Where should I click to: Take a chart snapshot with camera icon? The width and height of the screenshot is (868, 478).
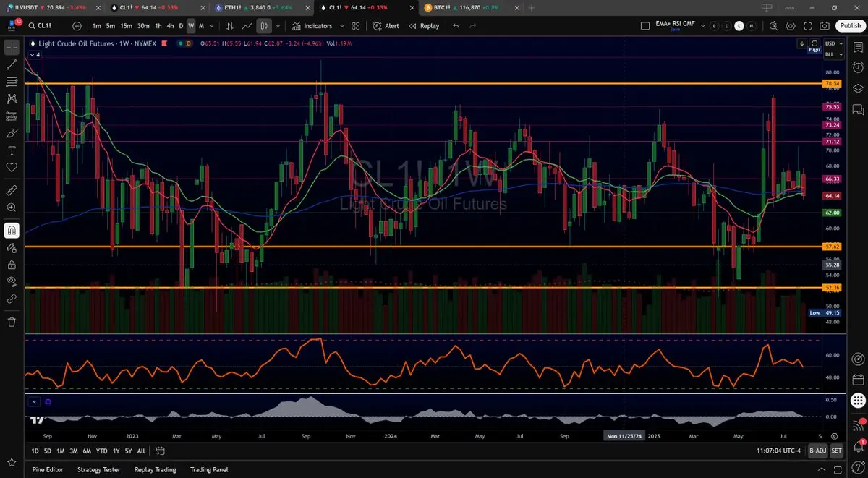825,26
